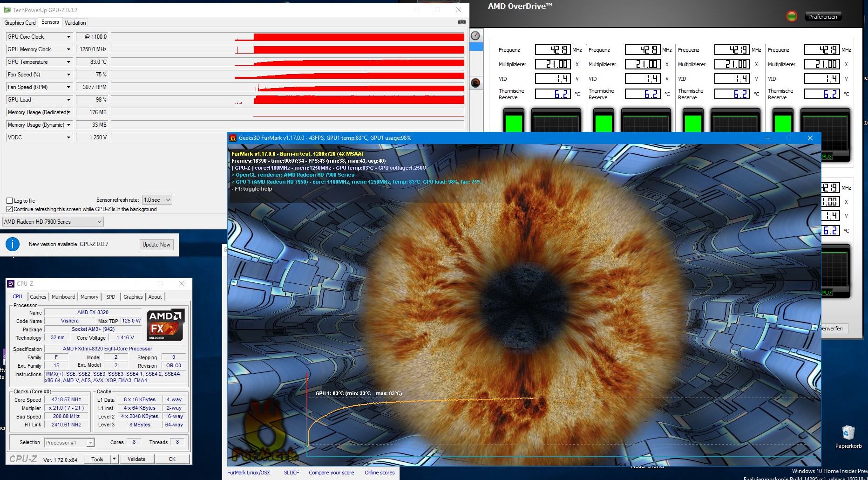Open the Compare your score link

pos(331,473)
